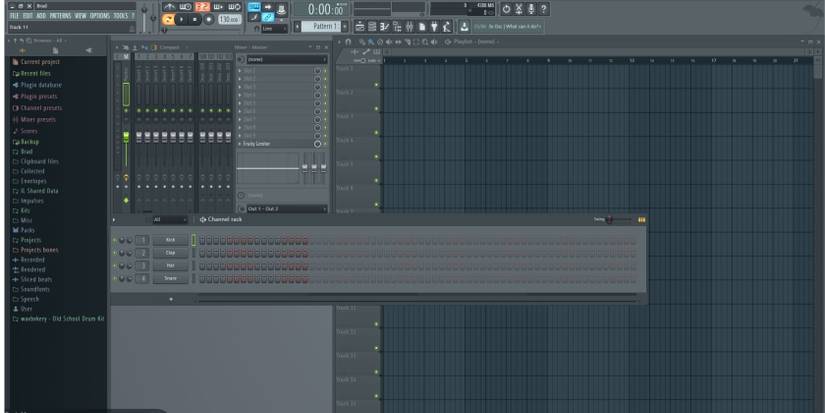
Task: Click the download/save icon in toolbar
Action: (x=465, y=26)
